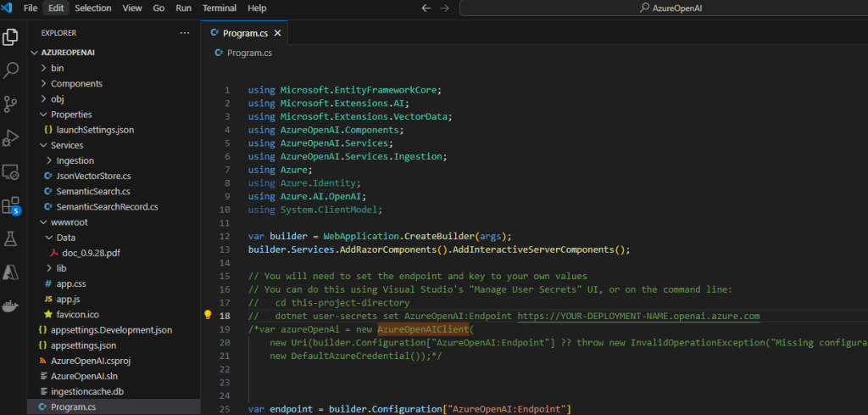Open the Extensions view with badge 5
This screenshot has width=868, height=415.
pyautogui.click(x=10, y=205)
